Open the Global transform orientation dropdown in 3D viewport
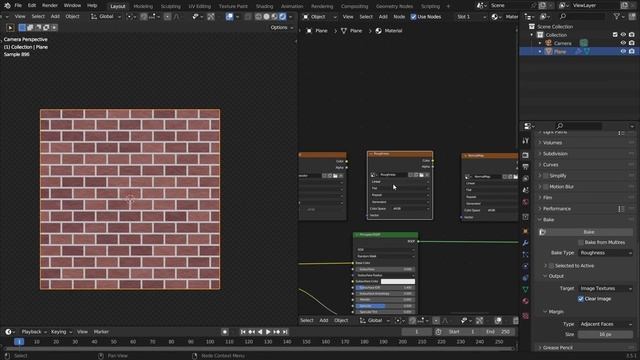This screenshot has height=360, width=640. pyautogui.click(x=106, y=17)
